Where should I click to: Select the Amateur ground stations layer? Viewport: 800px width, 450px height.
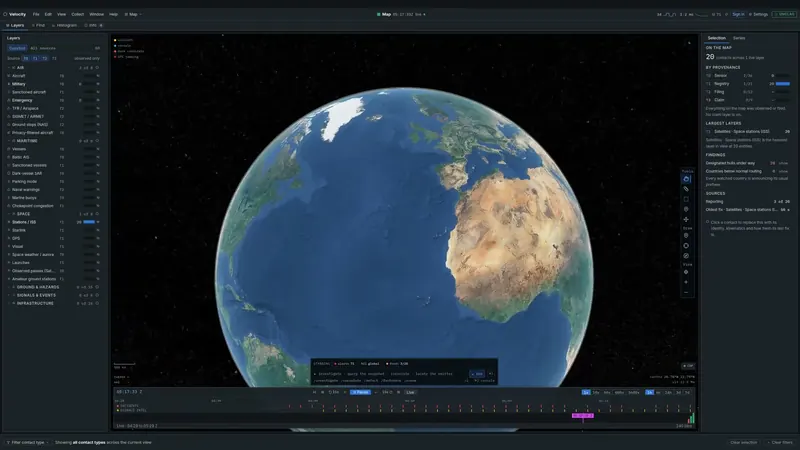tap(53, 279)
